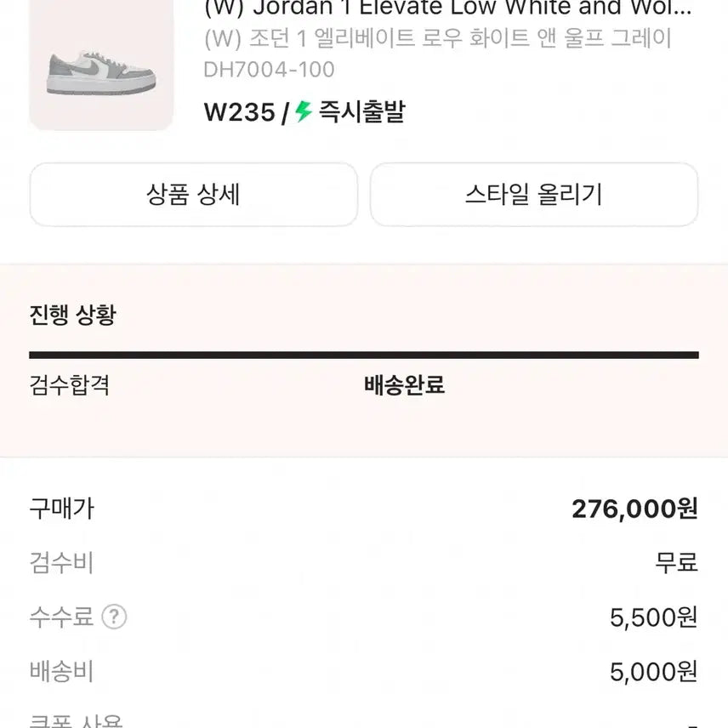Tap the 진행 상황 section heading
This screenshot has width=728, height=728.
coord(72,316)
